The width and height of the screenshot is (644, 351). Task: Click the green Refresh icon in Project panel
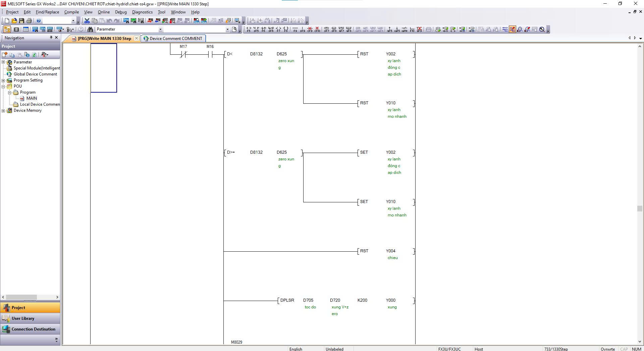pyautogui.click(x=34, y=55)
